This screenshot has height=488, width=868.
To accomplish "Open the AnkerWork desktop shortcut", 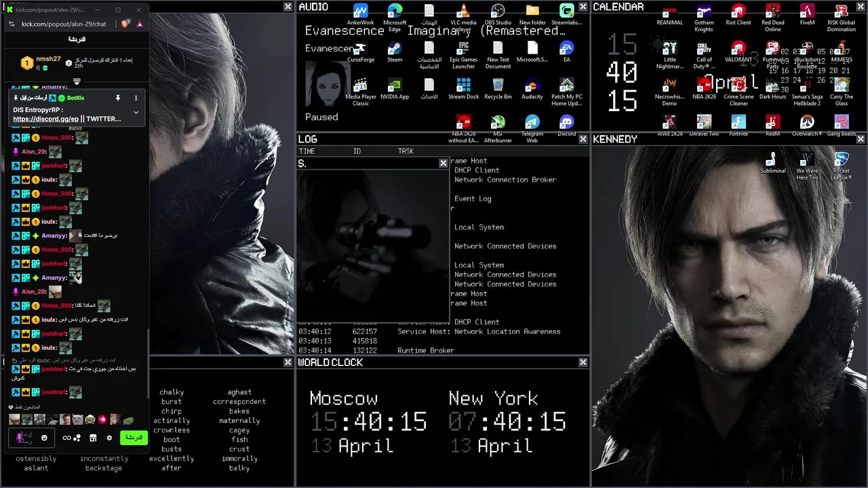I will pyautogui.click(x=360, y=16).
